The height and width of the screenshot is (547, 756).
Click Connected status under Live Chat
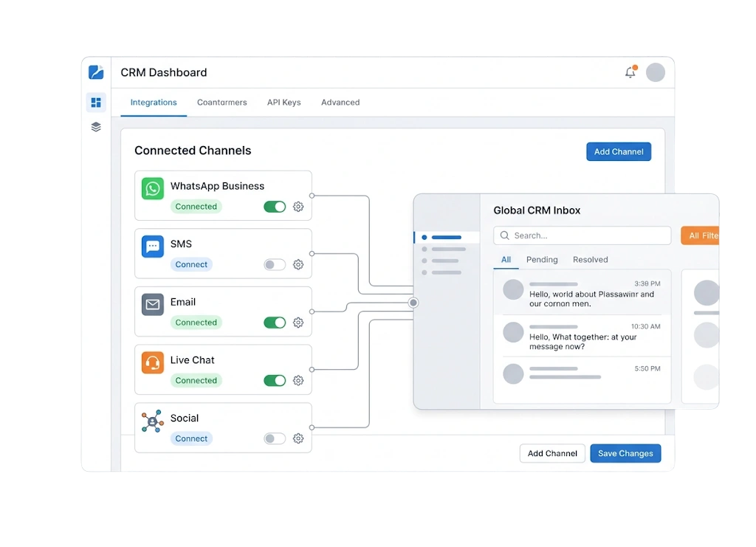tap(196, 380)
